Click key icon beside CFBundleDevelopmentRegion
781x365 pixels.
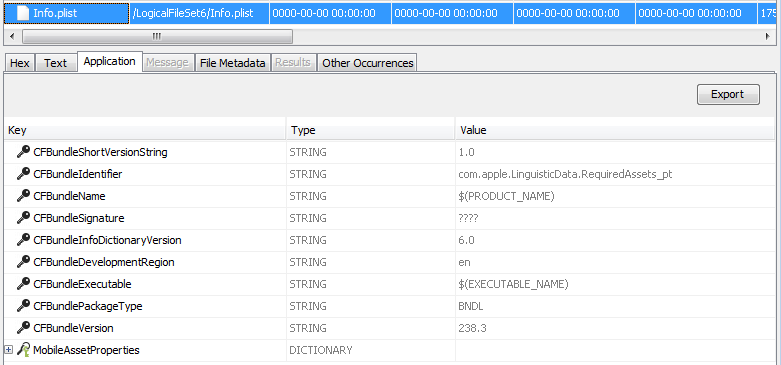point(23,261)
